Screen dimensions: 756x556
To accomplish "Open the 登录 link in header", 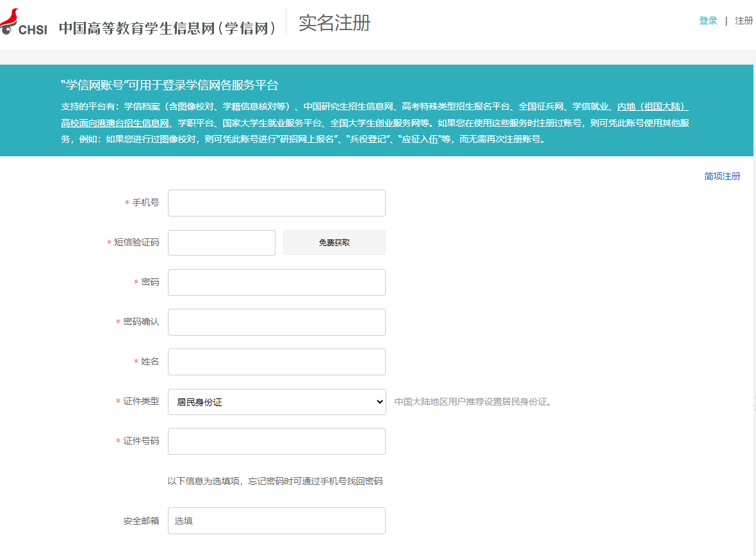I will tap(708, 20).
